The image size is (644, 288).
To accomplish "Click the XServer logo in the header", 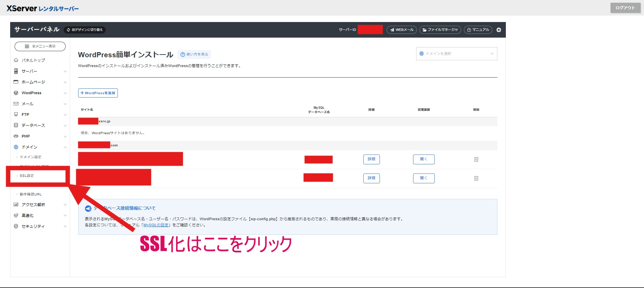I will point(42,8).
